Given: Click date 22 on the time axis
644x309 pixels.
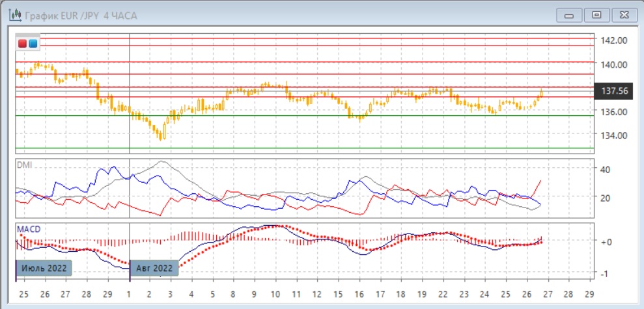Looking at the screenshot, I should click(x=443, y=294).
